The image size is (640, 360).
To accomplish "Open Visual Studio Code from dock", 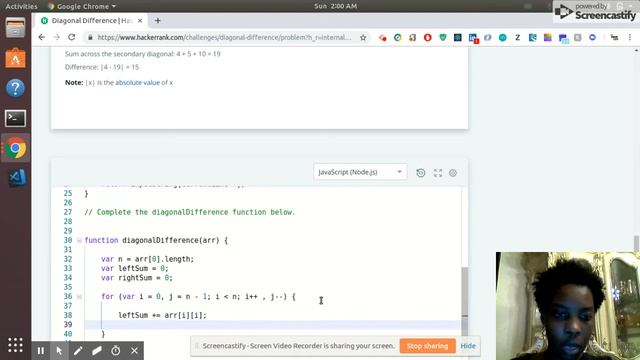I will click(17, 178).
